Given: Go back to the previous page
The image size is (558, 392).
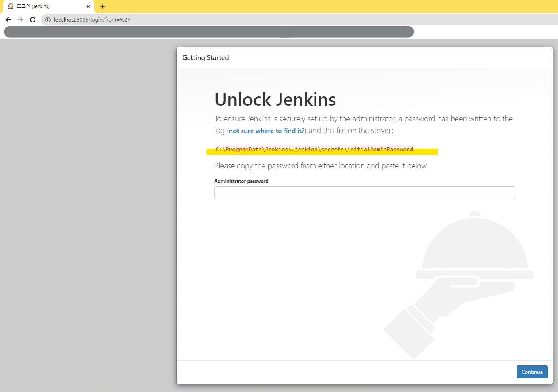Looking at the screenshot, I should (x=8, y=20).
